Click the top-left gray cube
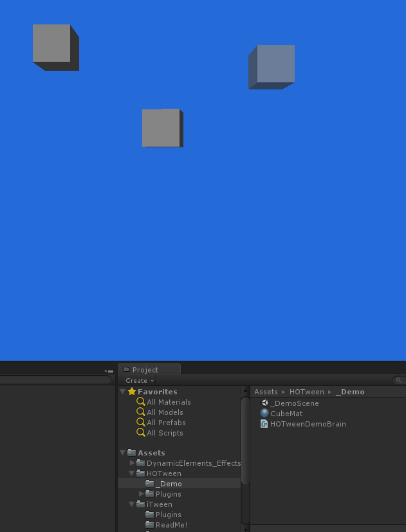This screenshot has width=406, height=532. point(56,48)
